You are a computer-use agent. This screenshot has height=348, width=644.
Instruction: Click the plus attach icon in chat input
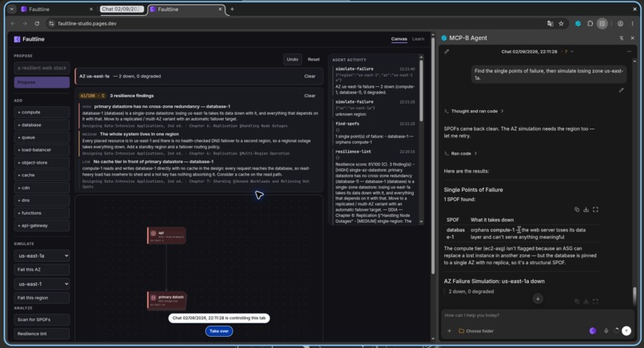[449, 330]
